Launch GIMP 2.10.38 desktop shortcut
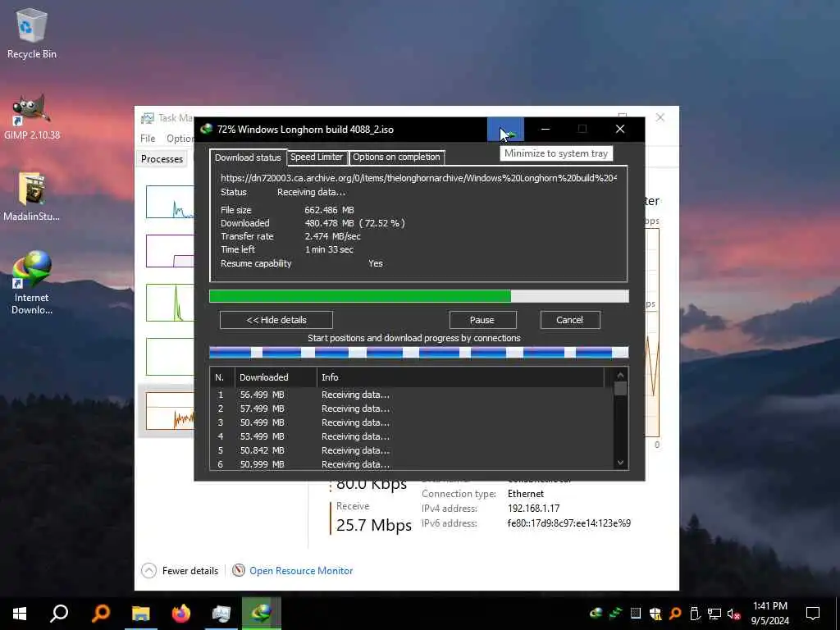This screenshot has width=840, height=630. coord(32,117)
